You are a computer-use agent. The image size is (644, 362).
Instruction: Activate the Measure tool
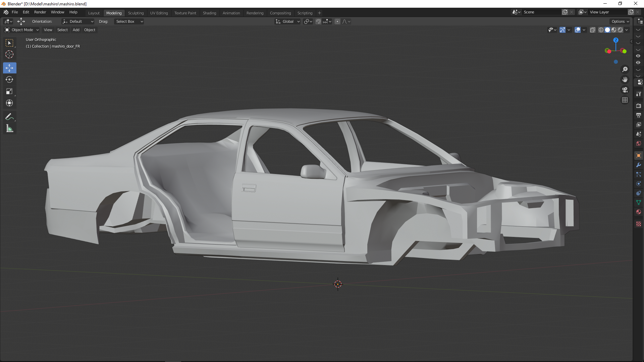coord(9,129)
